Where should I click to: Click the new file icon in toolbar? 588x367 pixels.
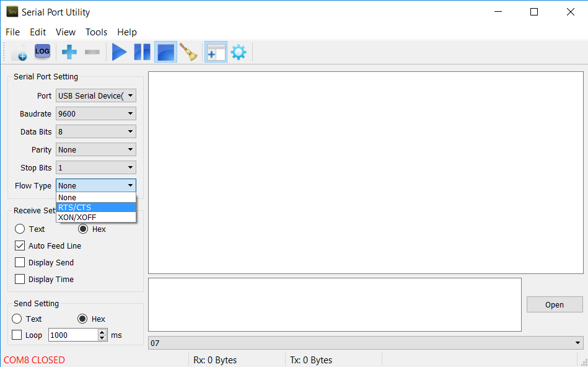tap(19, 52)
